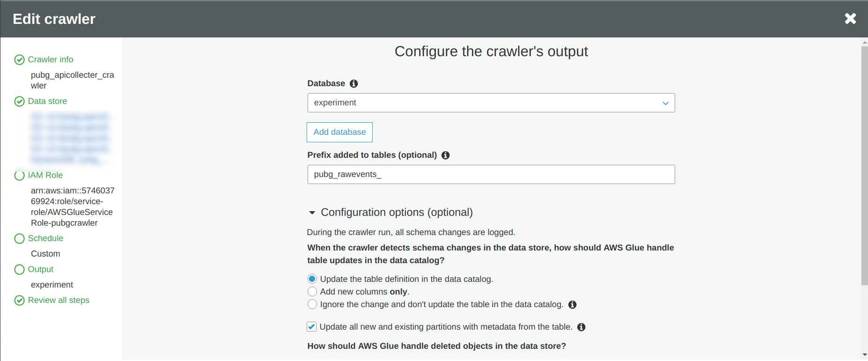Collapse the Configuration options section
868x361 pixels.
pos(312,213)
